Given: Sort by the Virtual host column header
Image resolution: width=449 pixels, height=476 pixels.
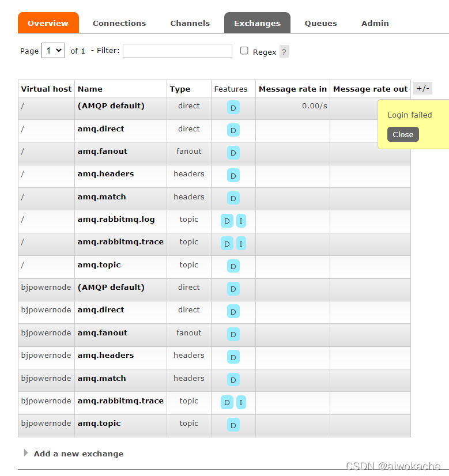Looking at the screenshot, I should [46, 89].
